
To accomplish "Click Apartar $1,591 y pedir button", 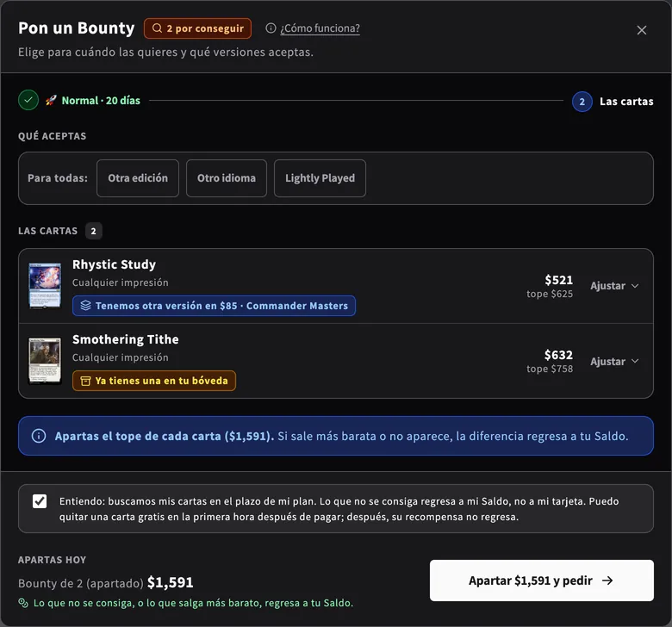I will 542,580.
